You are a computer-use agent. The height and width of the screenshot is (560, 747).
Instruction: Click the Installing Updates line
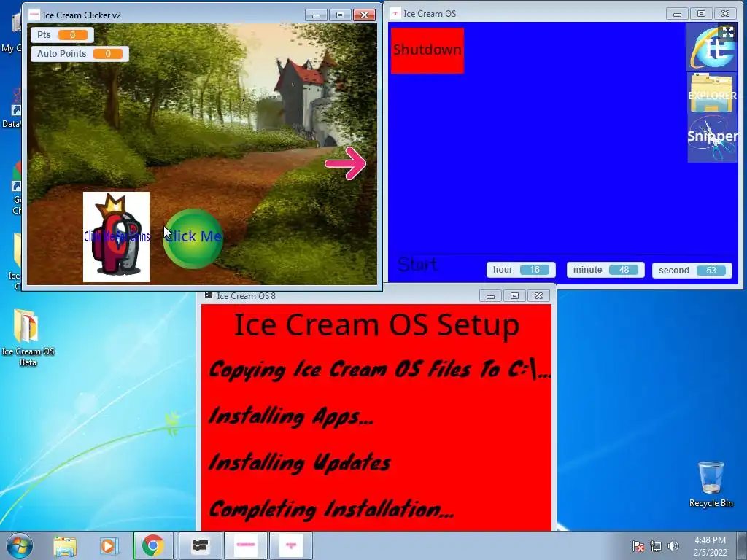(x=300, y=462)
